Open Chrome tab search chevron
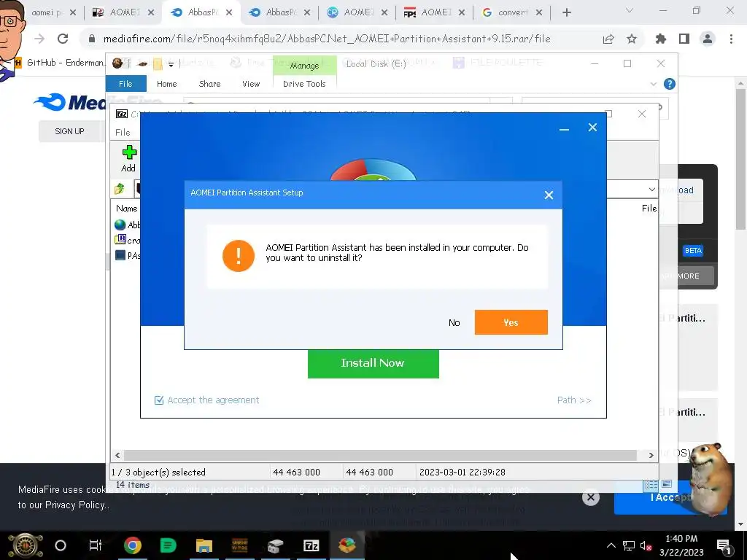The width and height of the screenshot is (747, 560). [x=630, y=10]
